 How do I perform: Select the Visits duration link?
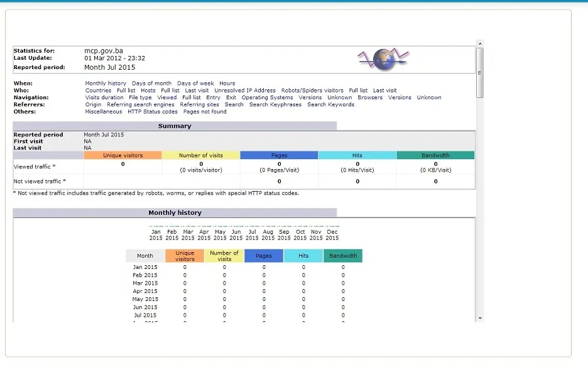(104, 98)
